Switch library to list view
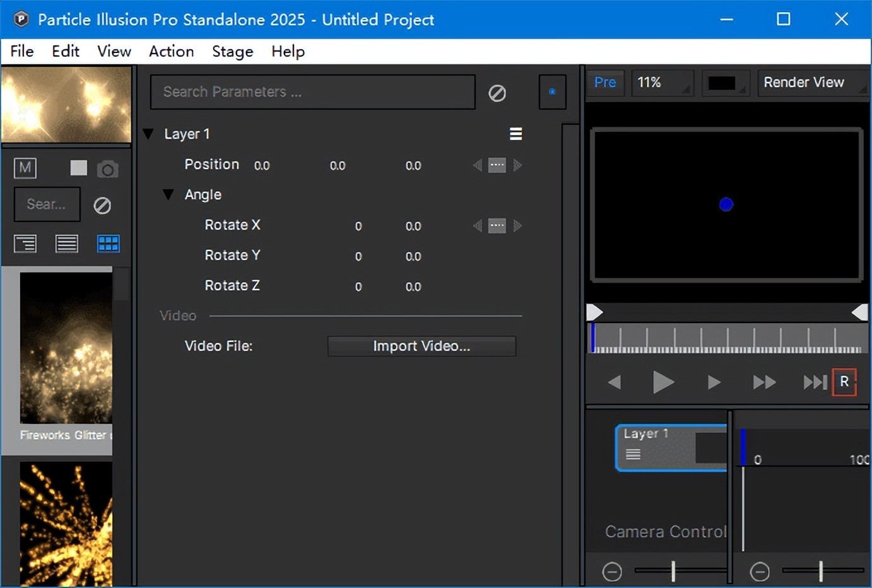The image size is (872, 588). pos(67,244)
